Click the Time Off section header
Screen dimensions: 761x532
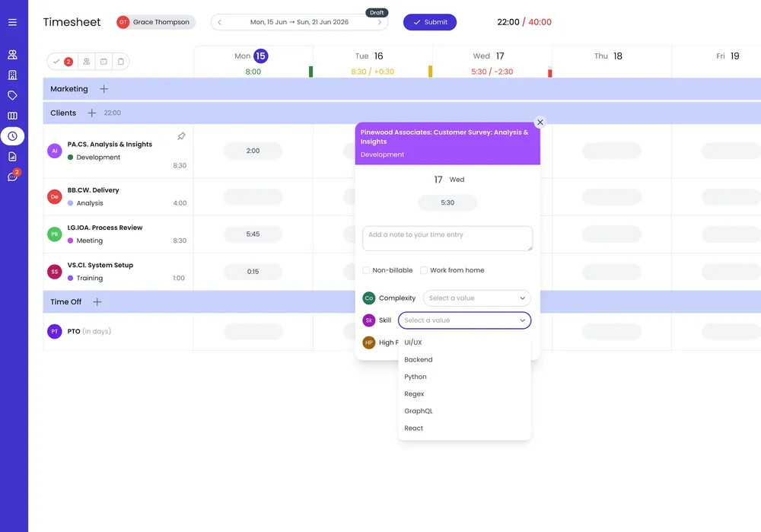402,302
